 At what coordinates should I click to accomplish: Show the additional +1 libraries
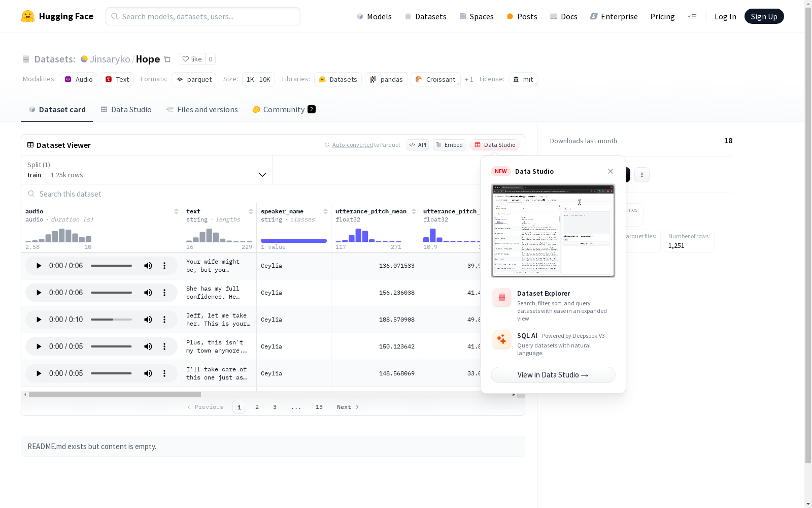point(469,79)
